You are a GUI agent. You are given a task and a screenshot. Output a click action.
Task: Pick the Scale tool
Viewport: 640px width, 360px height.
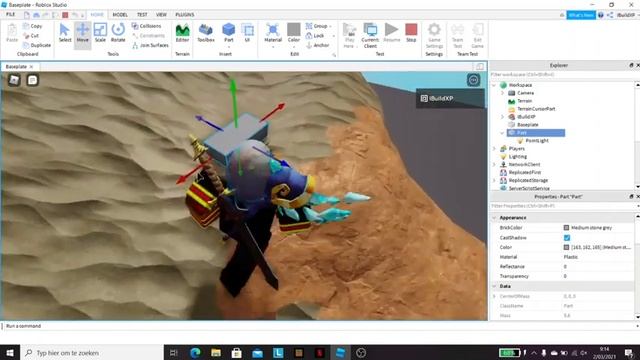(x=100, y=33)
